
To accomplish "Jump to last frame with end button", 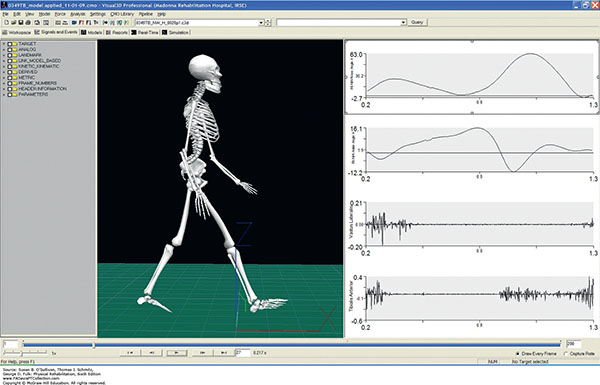I will pos(224,352).
